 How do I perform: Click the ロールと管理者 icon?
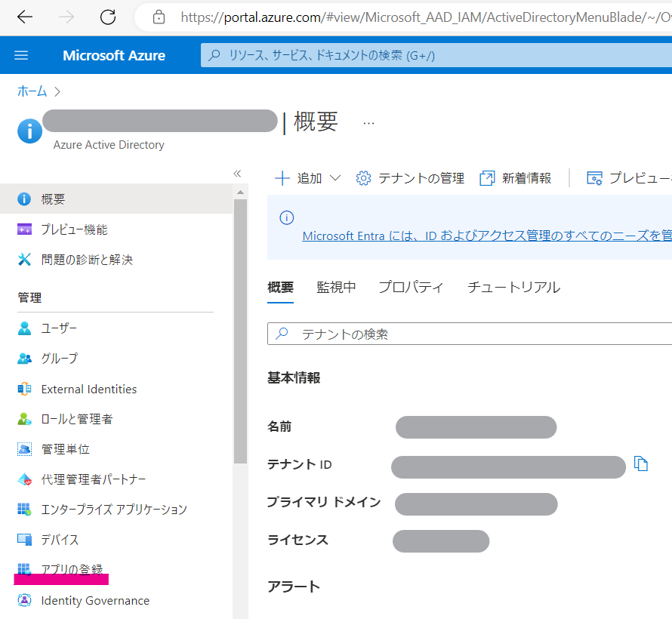(24, 419)
